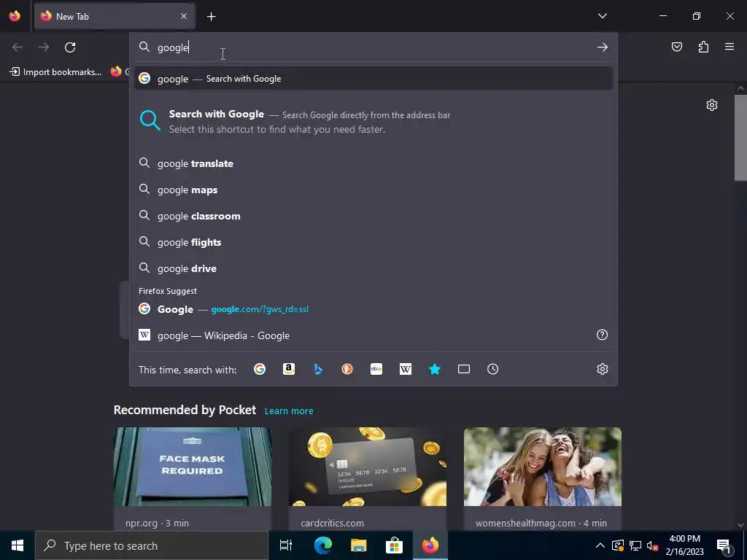The image size is (747, 560).
Task: Open File Explorer from taskbar
Action: point(358,545)
